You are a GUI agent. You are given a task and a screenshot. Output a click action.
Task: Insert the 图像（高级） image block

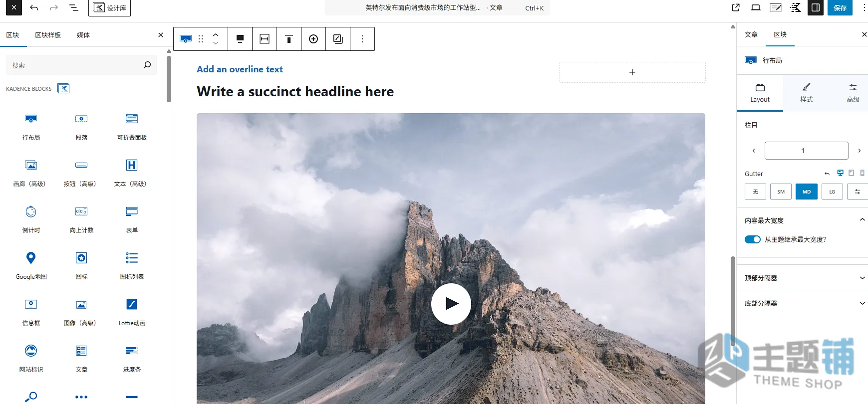coord(81,312)
